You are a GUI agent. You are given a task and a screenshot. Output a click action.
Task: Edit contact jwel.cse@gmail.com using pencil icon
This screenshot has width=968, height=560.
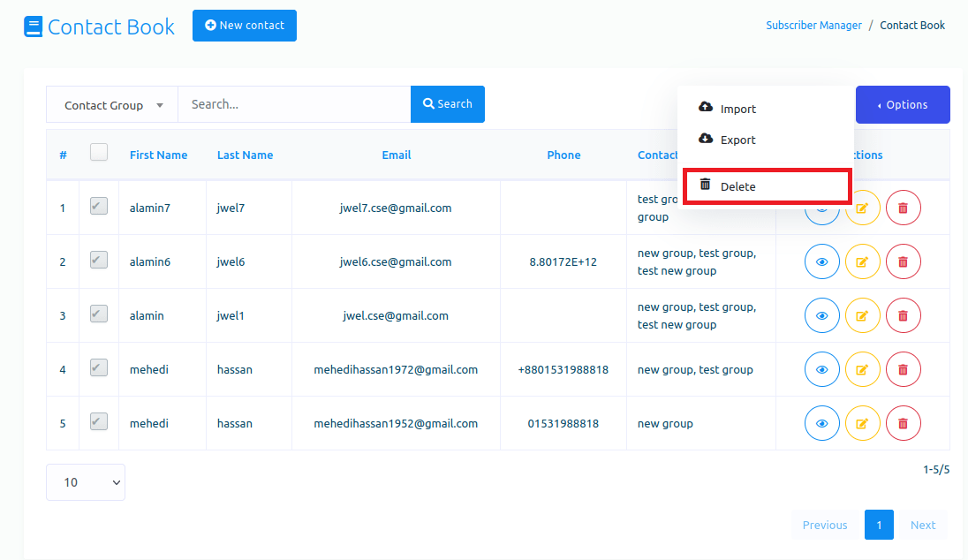pos(862,316)
